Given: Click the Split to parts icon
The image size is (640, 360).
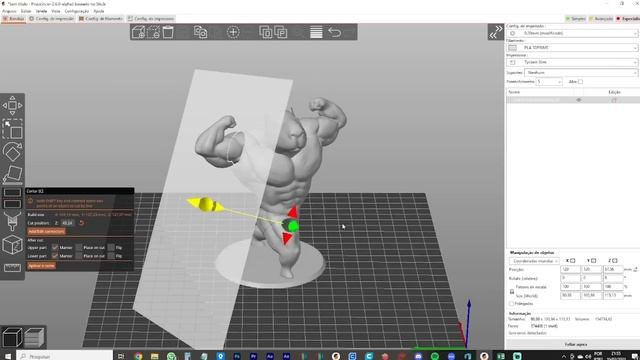Looking at the screenshot, I should 281,32.
